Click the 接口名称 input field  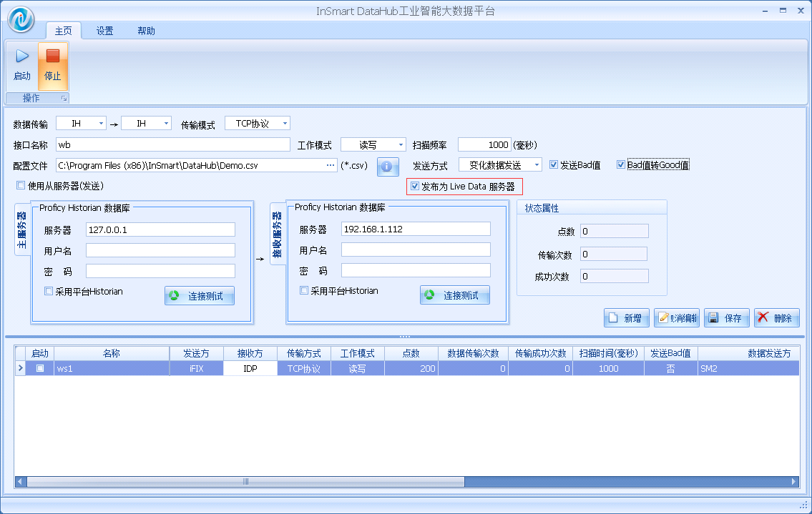(x=173, y=144)
